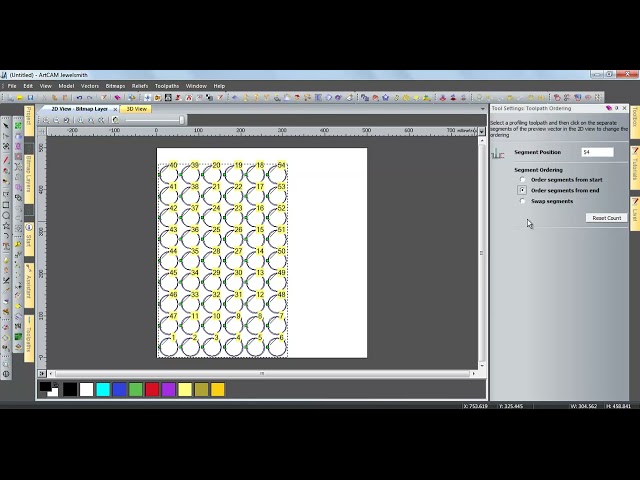
Task: Open the Toolpaths menu
Action: (x=167, y=86)
